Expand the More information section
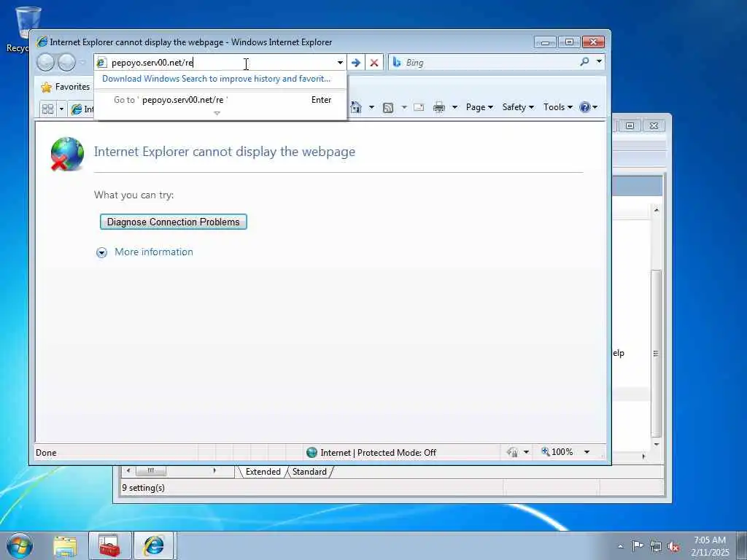The image size is (747, 560). (101, 252)
